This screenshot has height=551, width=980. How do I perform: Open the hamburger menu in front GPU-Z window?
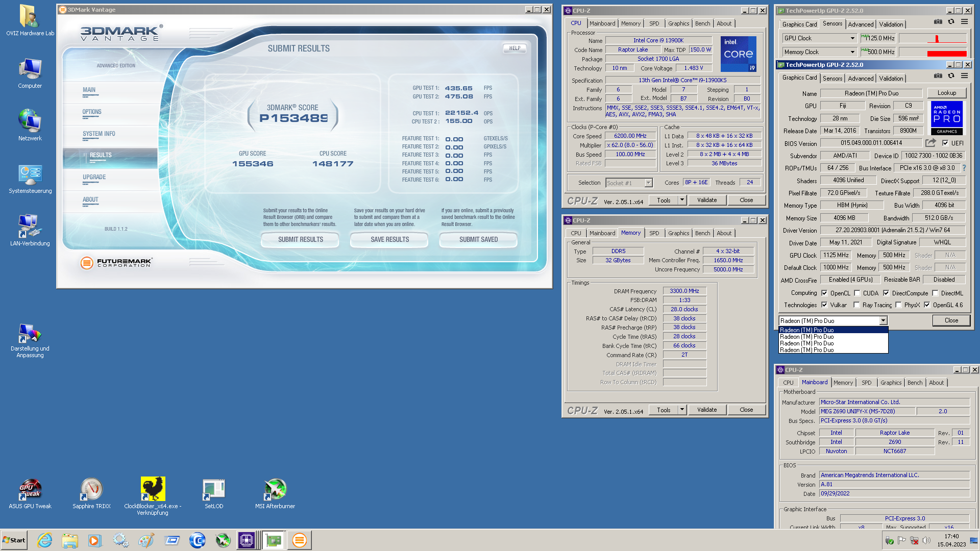(965, 76)
